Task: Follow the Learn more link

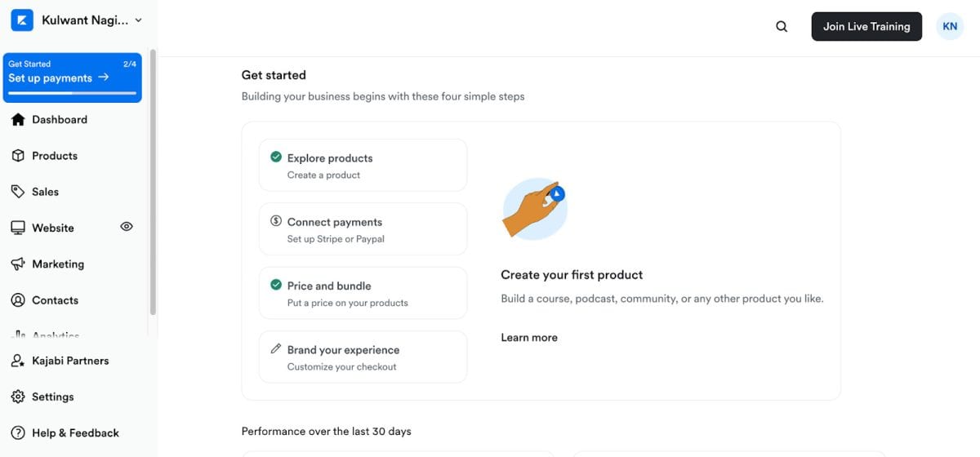Action: 529,338
